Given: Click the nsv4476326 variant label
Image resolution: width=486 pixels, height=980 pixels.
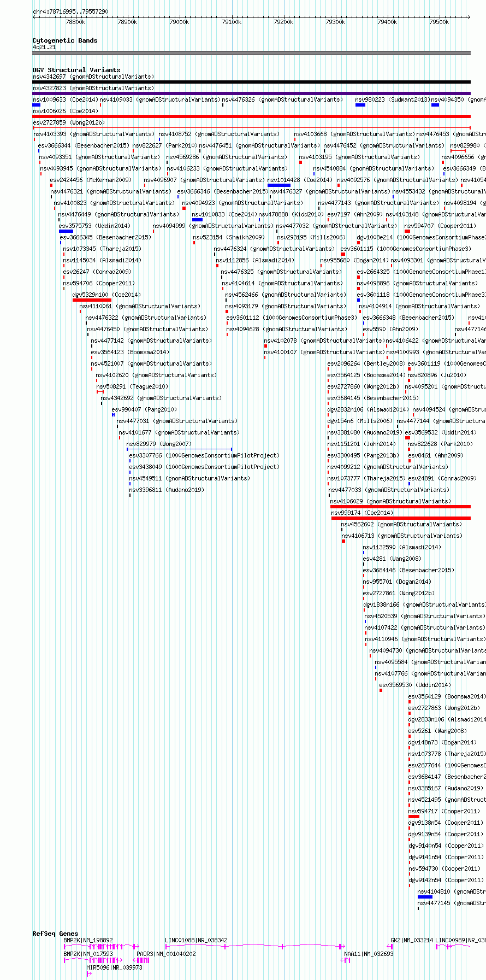Looking at the screenshot, I should point(282,99).
